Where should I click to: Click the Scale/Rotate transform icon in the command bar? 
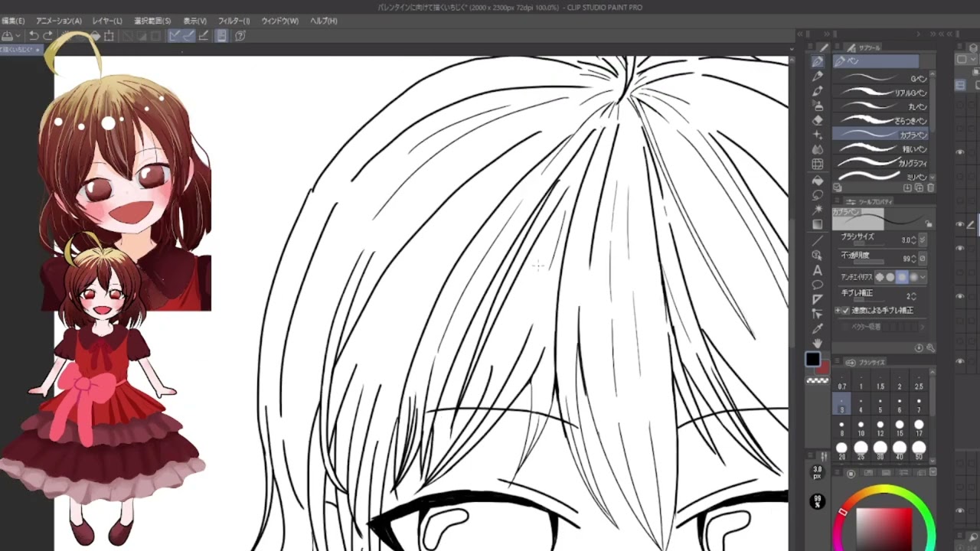tap(109, 35)
